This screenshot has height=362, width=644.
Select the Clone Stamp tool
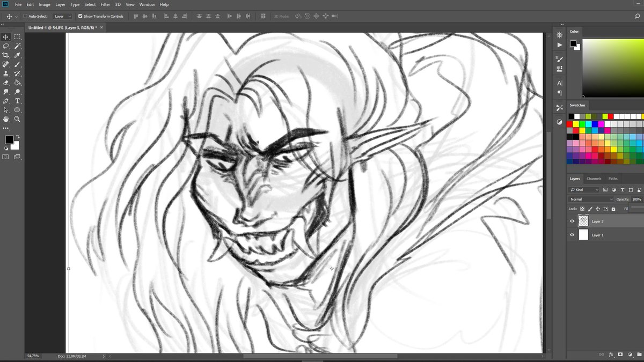tap(6, 73)
